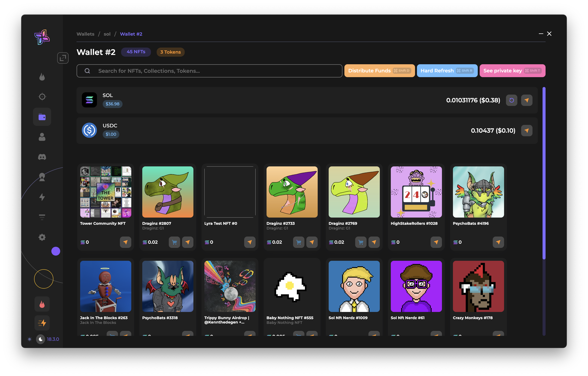
Task: Click the SOL price tag $36.98
Action: coord(112,104)
